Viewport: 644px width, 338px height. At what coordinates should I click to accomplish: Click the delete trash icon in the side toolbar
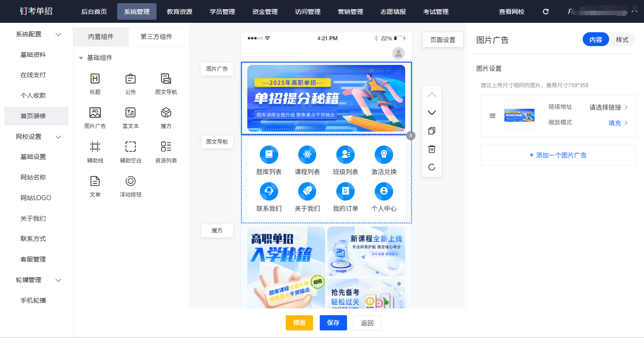[432, 149]
